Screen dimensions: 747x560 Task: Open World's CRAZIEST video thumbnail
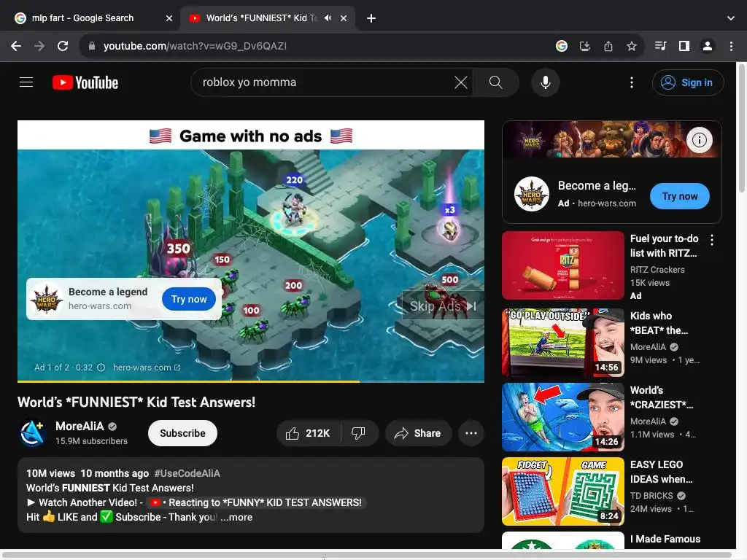coord(563,417)
